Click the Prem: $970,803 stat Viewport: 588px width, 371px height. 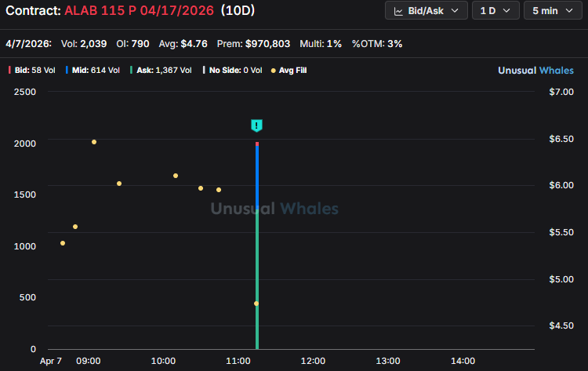pos(253,44)
